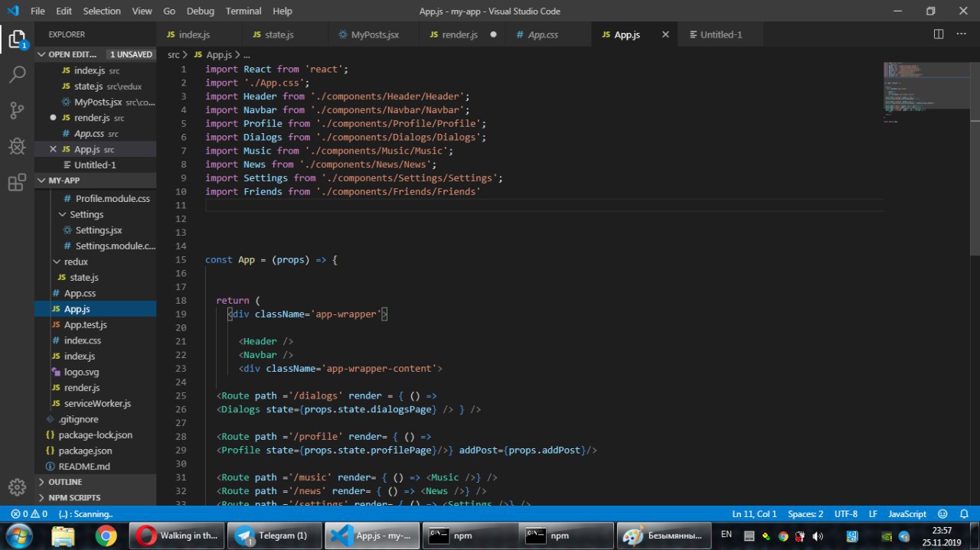This screenshot has height=550, width=980.
Task: Change the JavaScript language mode
Action: pyautogui.click(x=907, y=514)
